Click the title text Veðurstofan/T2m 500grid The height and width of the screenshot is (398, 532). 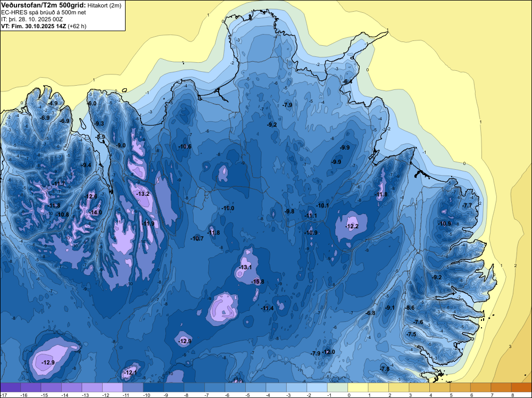coord(43,5)
